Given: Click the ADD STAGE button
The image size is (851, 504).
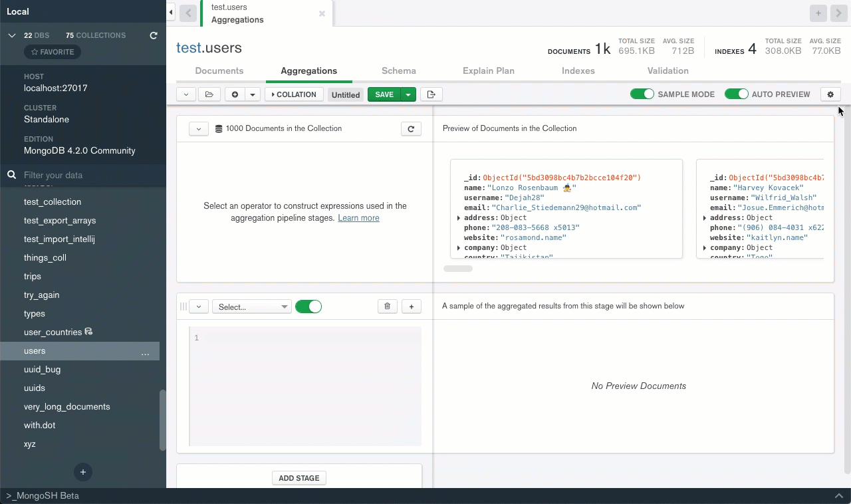Looking at the screenshot, I should tap(299, 478).
